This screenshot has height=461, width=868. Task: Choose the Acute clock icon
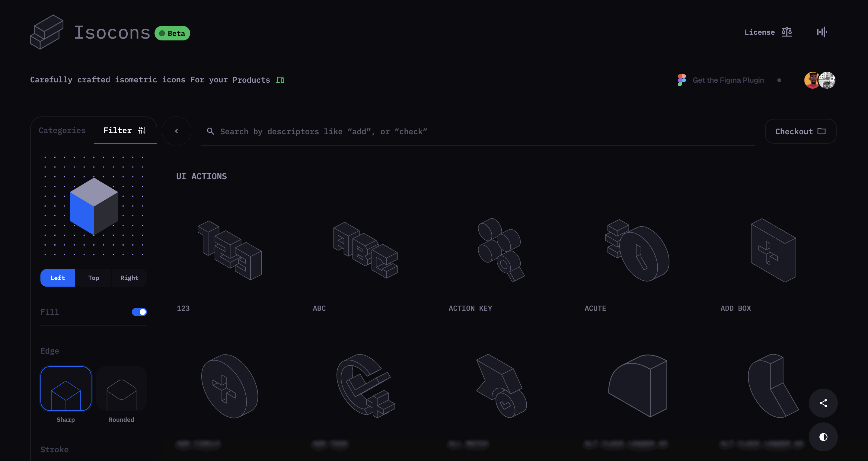(637, 250)
